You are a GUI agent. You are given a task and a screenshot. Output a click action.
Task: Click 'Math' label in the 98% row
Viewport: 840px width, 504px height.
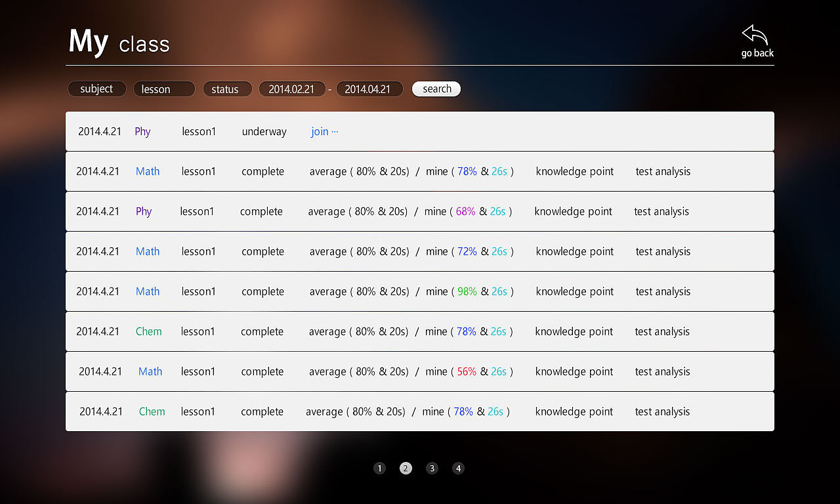pyautogui.click(x=148, y=291)
